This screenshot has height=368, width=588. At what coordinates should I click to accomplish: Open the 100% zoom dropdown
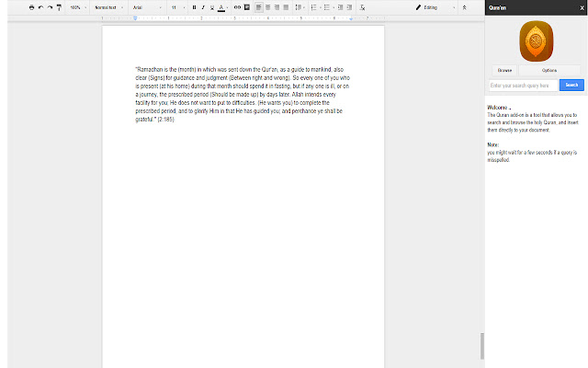[78, 7]
